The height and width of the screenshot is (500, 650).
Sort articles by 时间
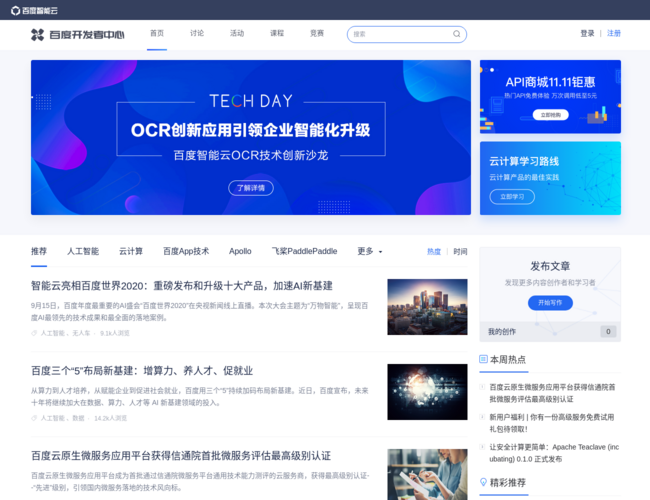pyautogui.click(x=460, y=252)
